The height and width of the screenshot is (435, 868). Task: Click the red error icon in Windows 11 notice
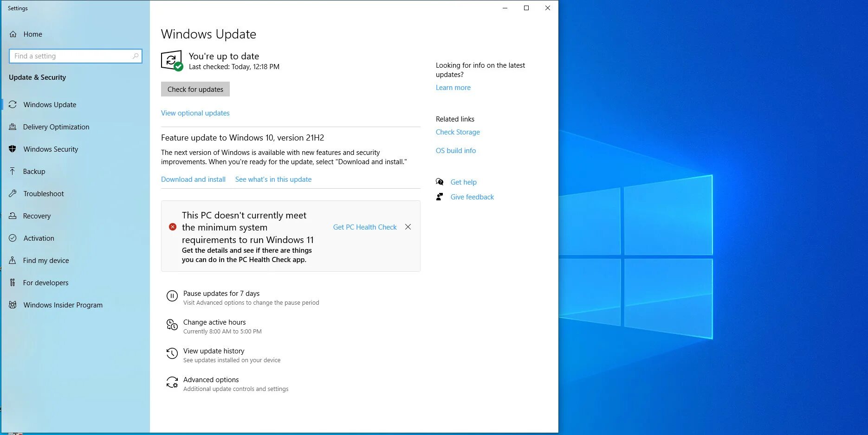click(x=173, y=227)
